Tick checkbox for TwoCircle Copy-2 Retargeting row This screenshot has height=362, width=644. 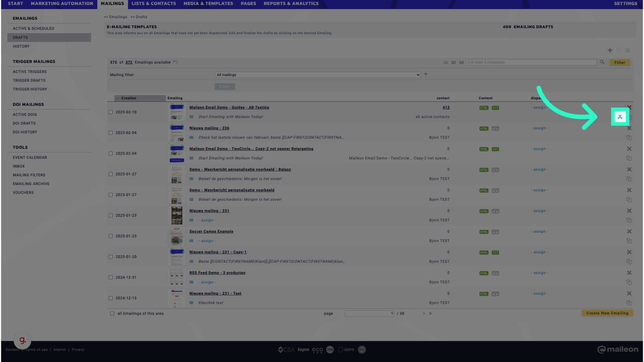tap(111, 154)
